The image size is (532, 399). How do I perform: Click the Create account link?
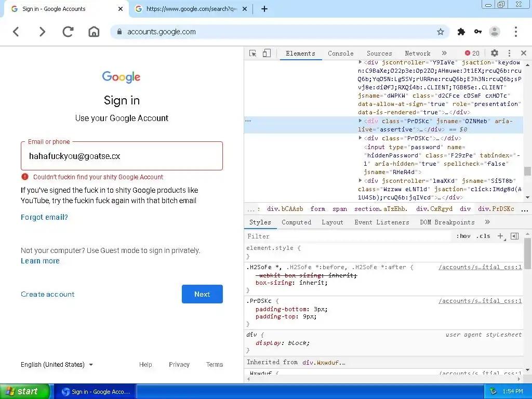click(47, 294)
